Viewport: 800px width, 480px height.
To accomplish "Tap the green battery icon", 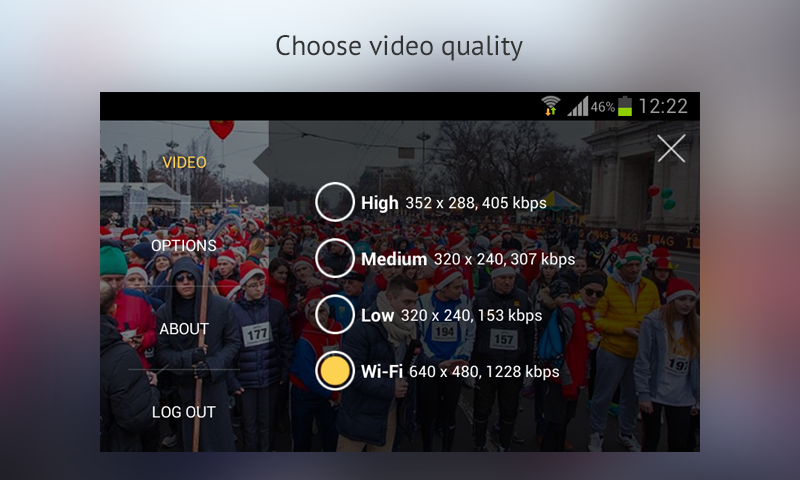I will point(625,106).
